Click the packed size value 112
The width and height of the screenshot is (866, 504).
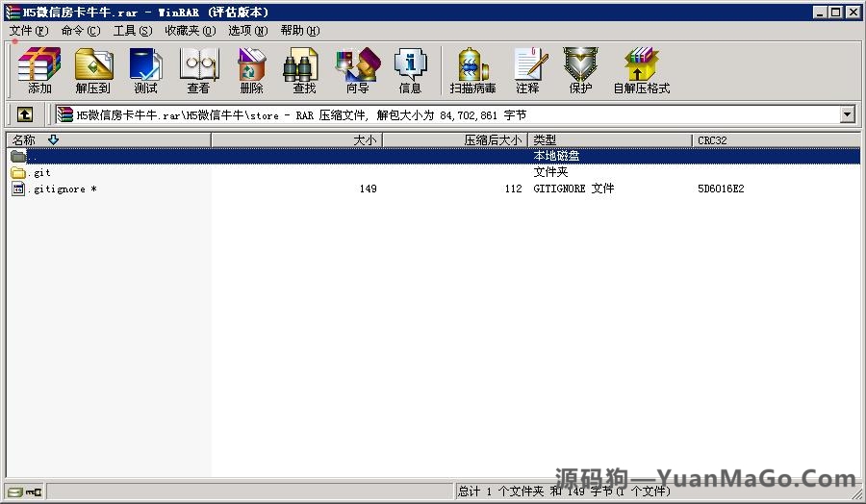pyautogui.click(x=513, y=189)
